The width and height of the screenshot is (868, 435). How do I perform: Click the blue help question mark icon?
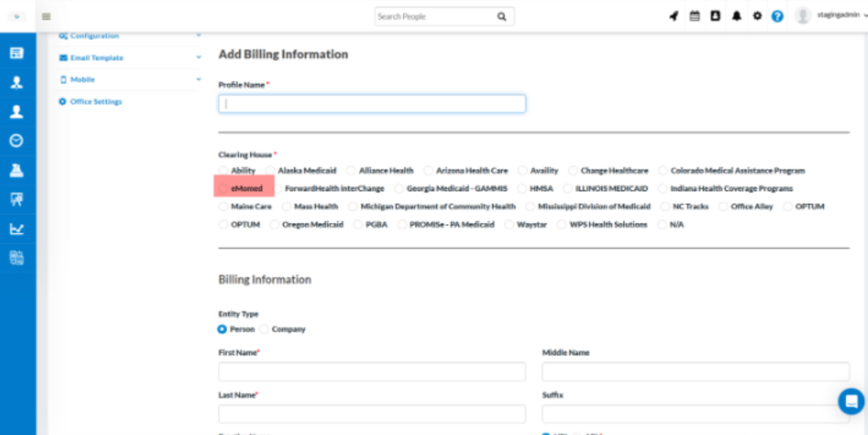tap(777, 16)
